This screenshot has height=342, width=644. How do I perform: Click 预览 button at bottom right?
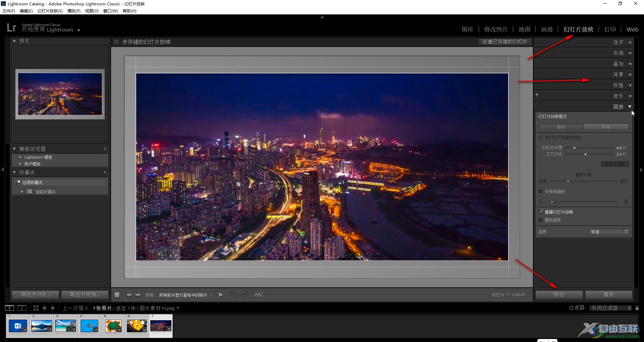(x=559, y=294)
